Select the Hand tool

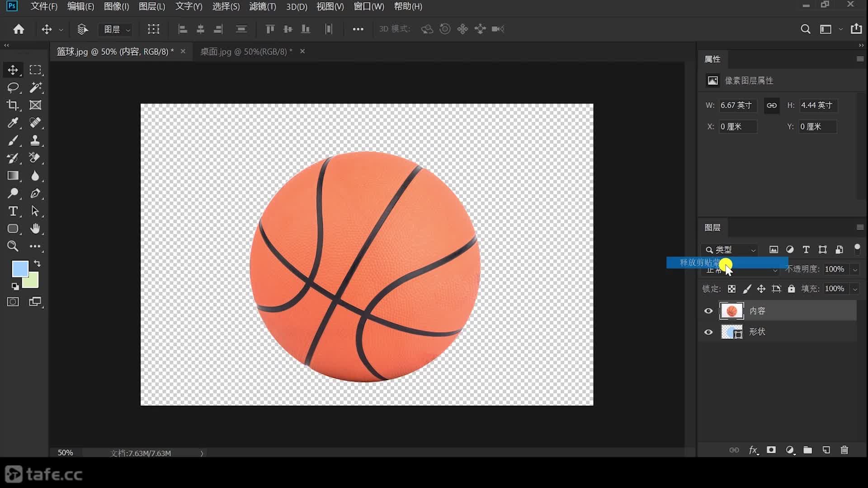[x=35, y=229]
